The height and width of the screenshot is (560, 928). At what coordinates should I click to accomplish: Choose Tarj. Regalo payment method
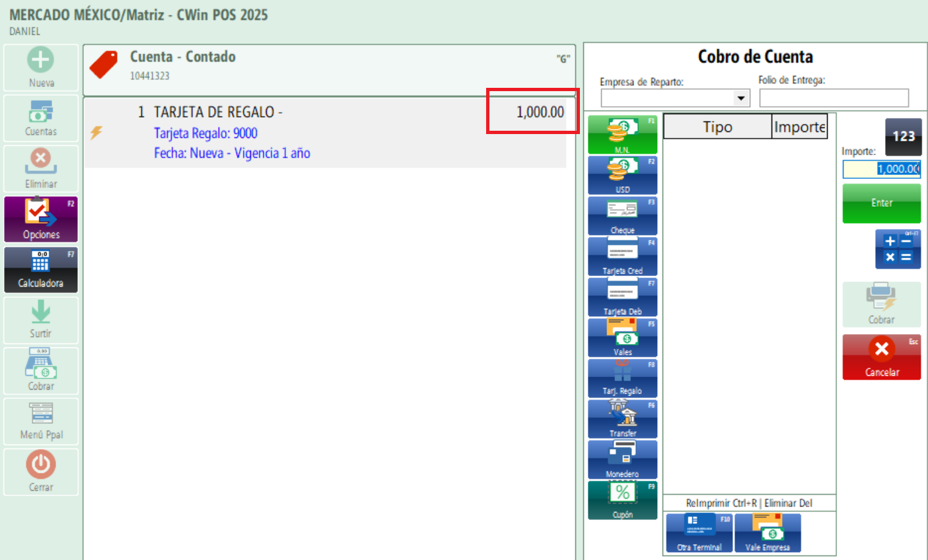point(622,378)
